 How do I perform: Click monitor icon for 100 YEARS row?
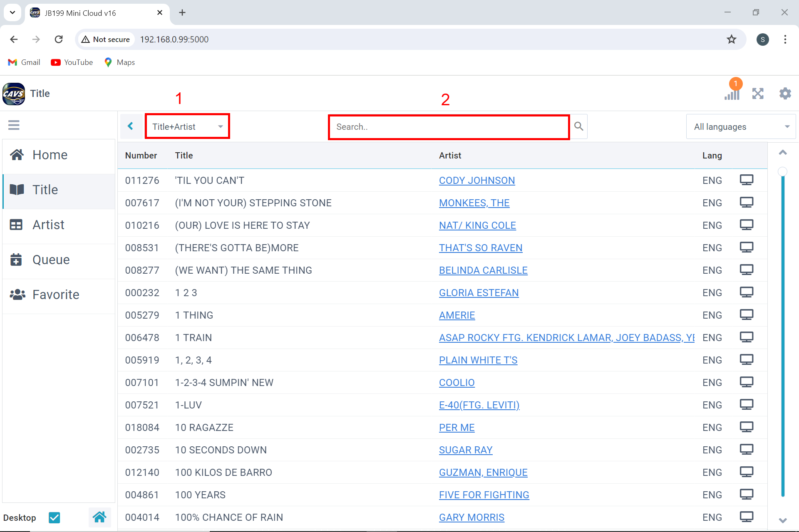tap(747, 495)
